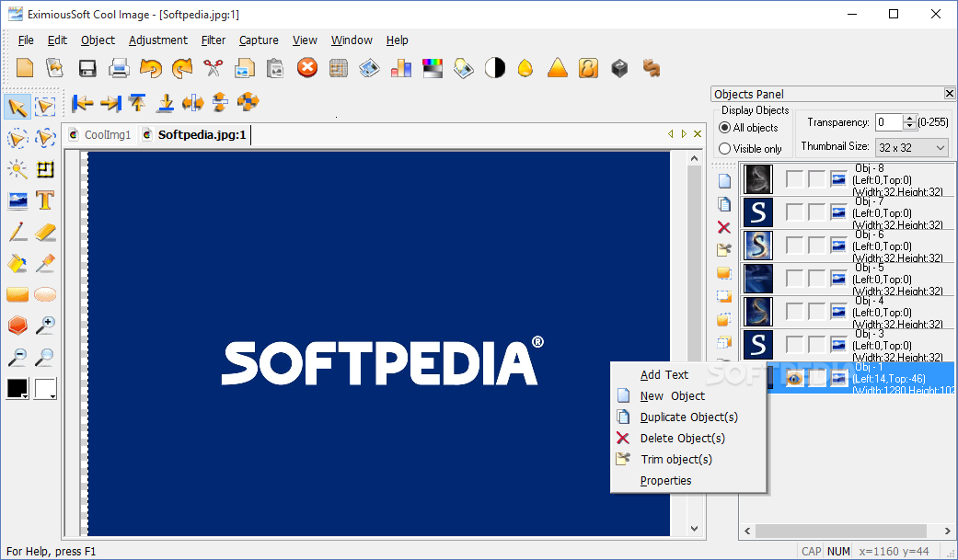The image size is (958, 560).
Task: Decrease Transparency with the down stepper arrow
Action: click(x=910, y=126)
